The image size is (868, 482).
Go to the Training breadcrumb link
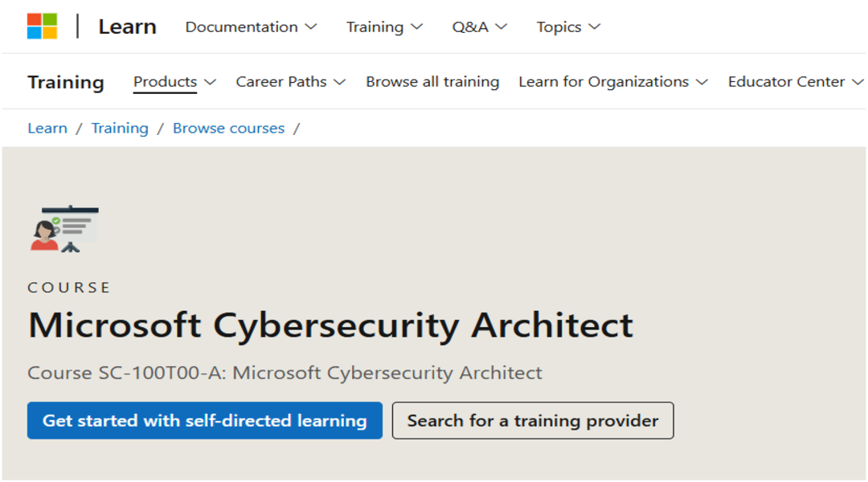coord(120,129)
